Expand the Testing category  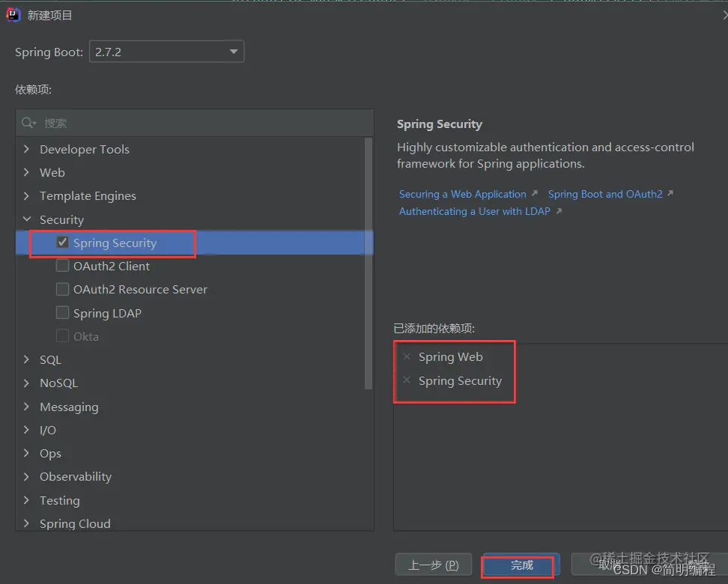click(x=26, y=500)
